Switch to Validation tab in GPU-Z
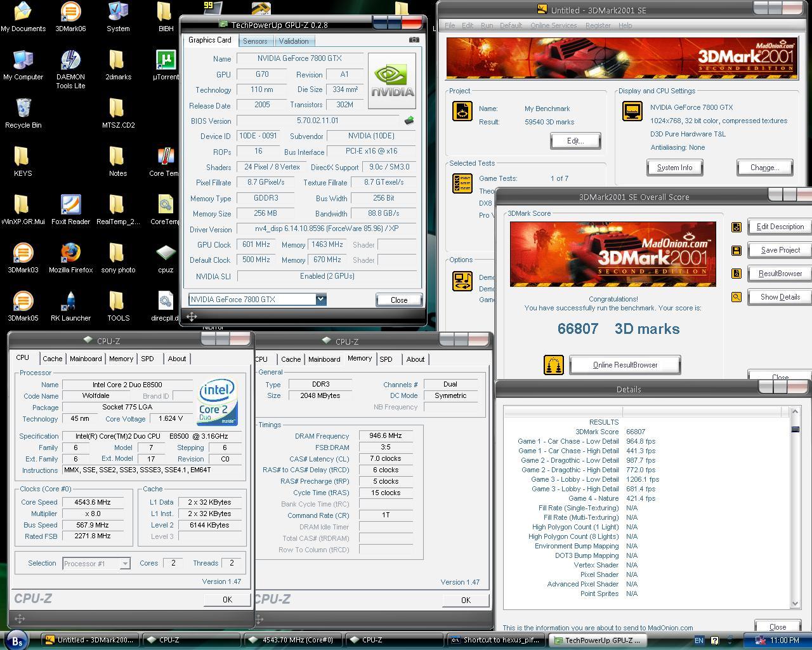The width and height of the screenshot is (812, 650). [294, 41]
